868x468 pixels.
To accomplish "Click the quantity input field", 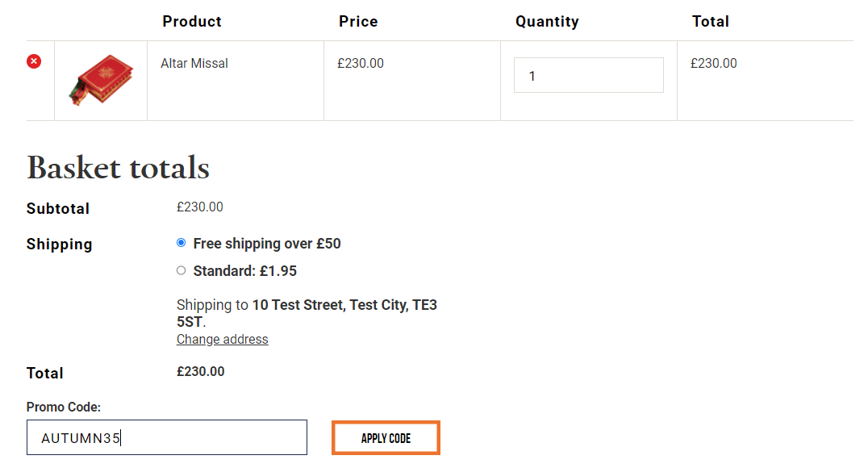I will pos(588,75).
